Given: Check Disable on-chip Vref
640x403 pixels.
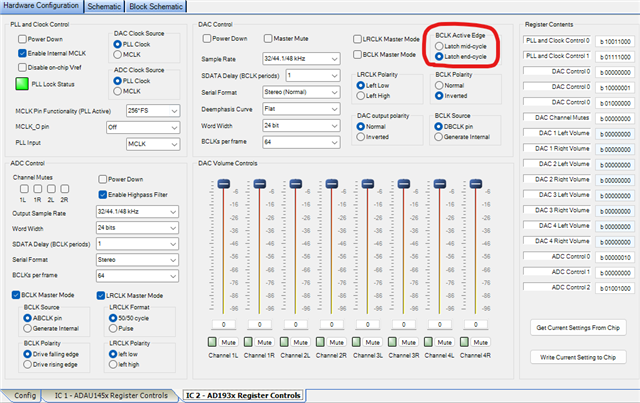Looking at the screenshot, I should tap(22, 67).
